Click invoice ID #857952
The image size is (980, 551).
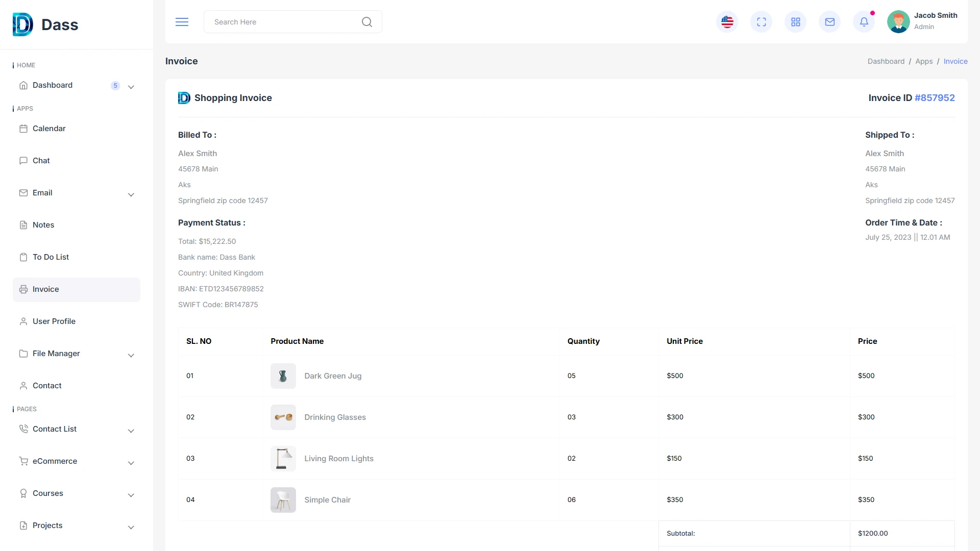coord(935,98)
